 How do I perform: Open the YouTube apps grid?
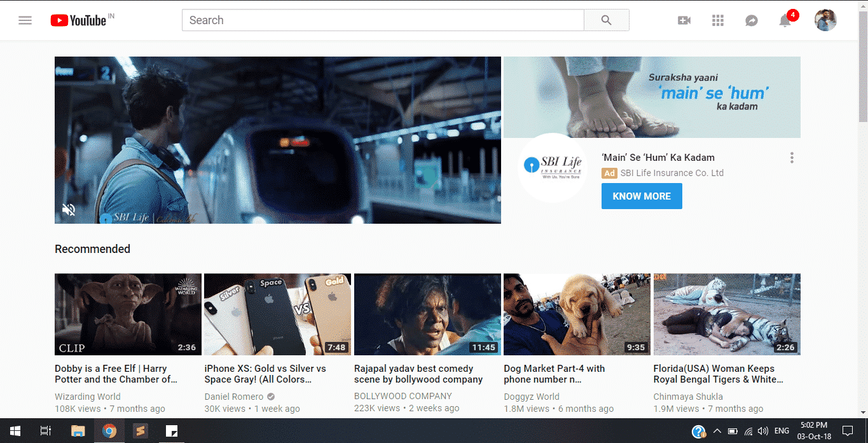[718, 20]
